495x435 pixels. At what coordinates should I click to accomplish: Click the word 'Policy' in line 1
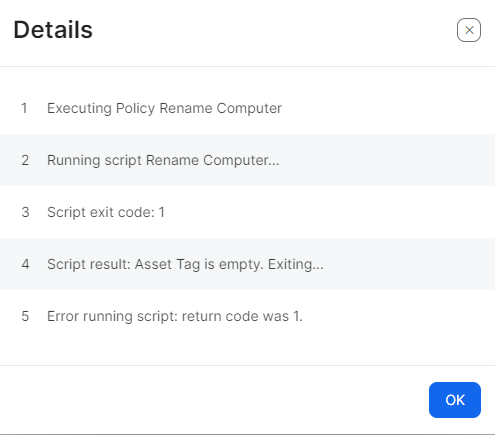(135, 109)
